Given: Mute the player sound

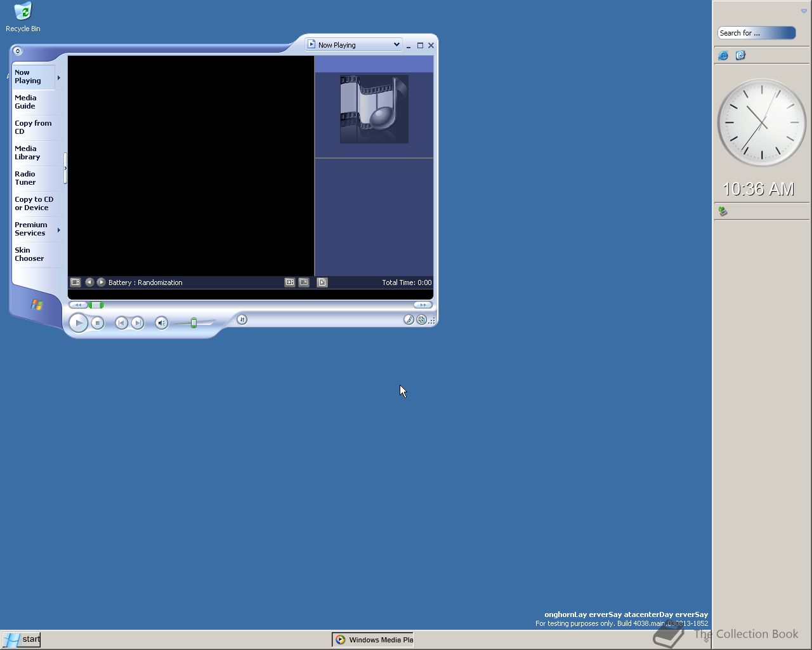Looking at the screenshot, I should [161, 323].
